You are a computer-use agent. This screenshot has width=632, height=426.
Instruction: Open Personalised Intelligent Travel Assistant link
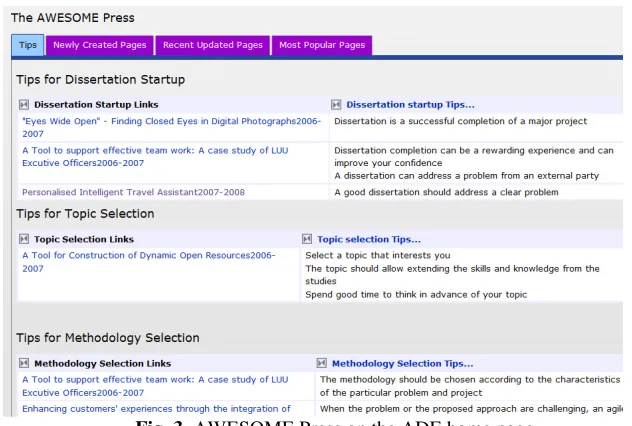click(x=133, y=192)
